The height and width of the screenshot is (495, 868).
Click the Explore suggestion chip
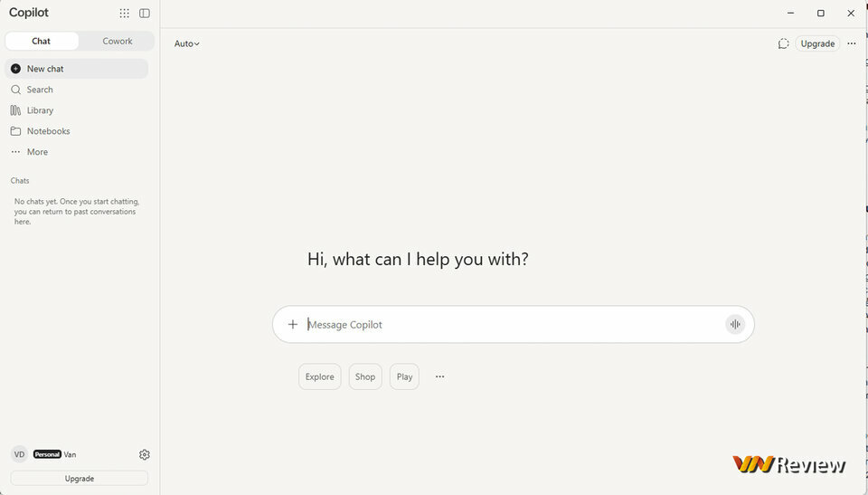(x=320, y=377)
